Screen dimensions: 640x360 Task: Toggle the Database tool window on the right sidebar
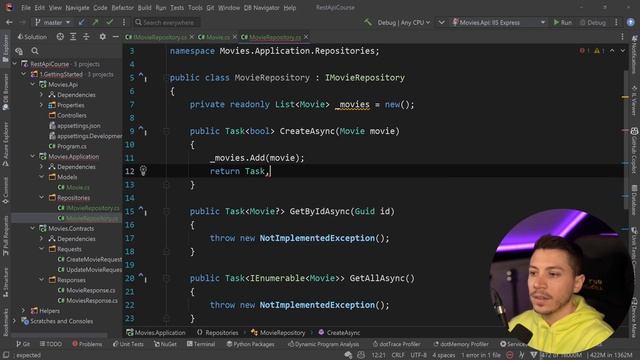[634, 201]
